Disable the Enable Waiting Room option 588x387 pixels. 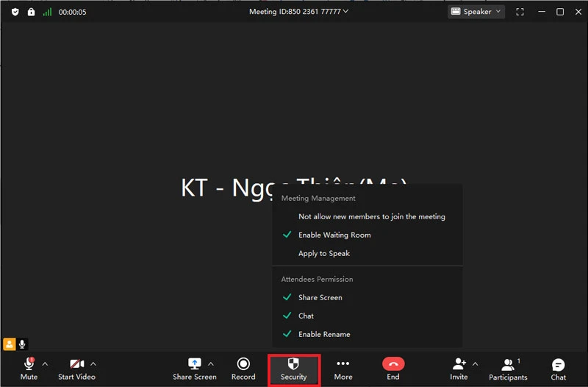click(x=334, y=235)
